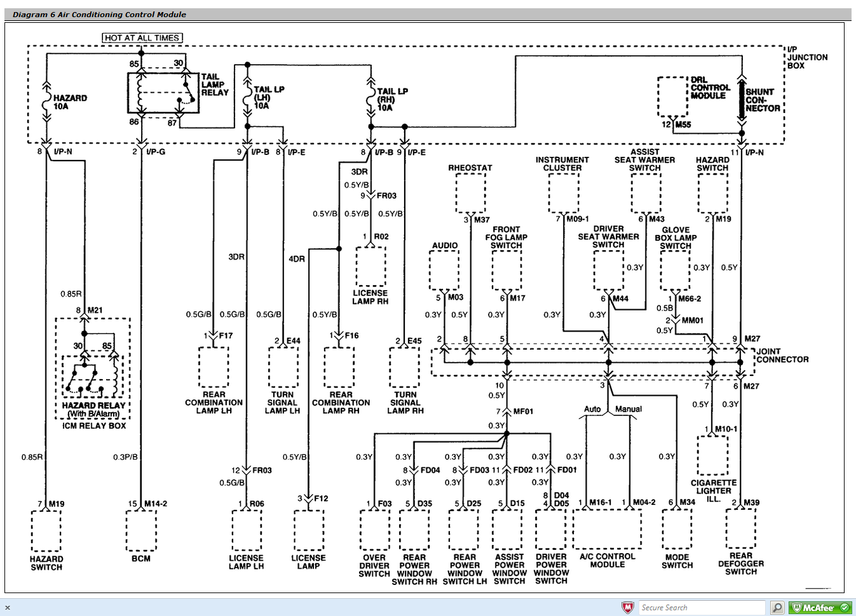
Task: Click the 'MODE SWITCH' label
Action: (677, 561)
